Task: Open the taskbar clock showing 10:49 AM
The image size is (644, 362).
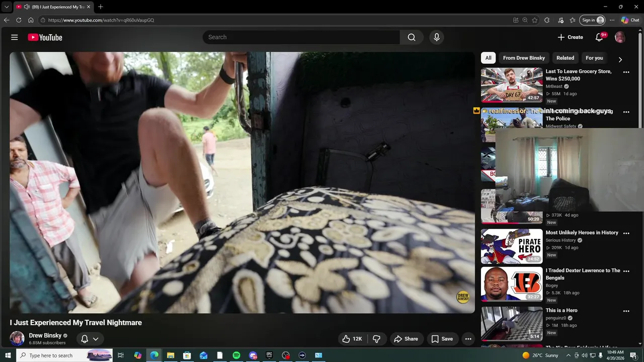Action: point(615,355)
